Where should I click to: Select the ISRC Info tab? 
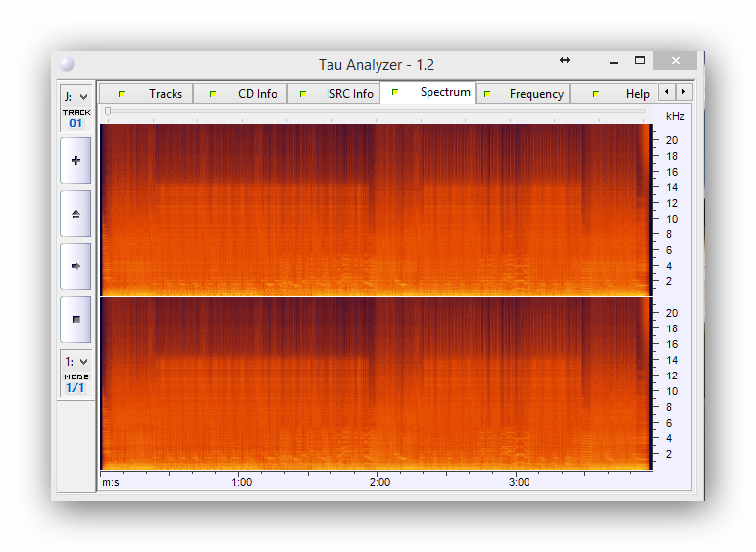[338, 94]
